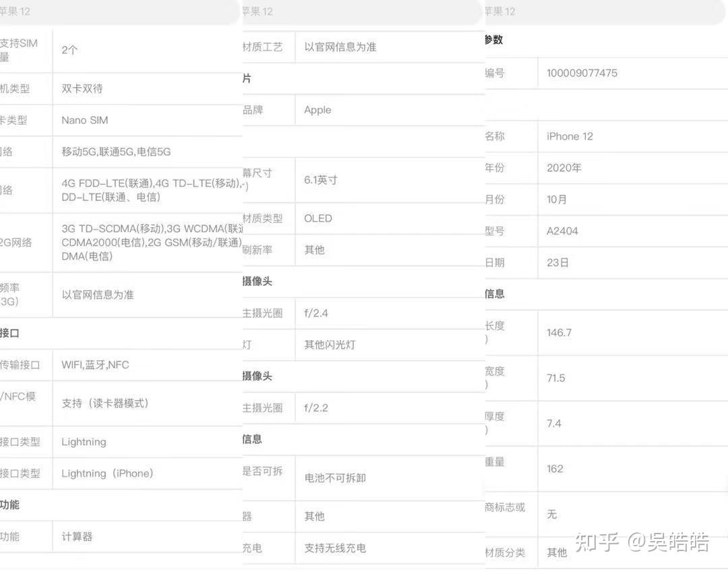Image resolution: width=728 pixels, height=572 pixels.
Task: Select the length value 146.7
Action: point(559,333)
